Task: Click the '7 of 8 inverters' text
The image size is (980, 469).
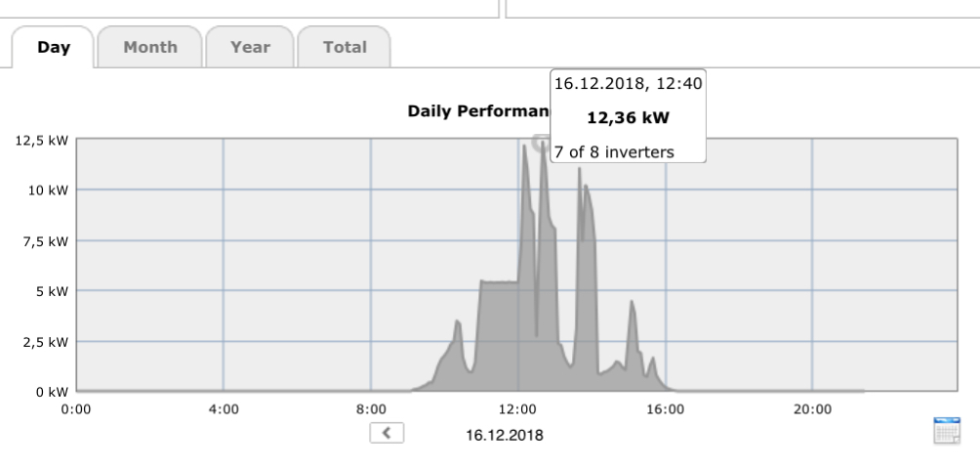Action: 614,151
